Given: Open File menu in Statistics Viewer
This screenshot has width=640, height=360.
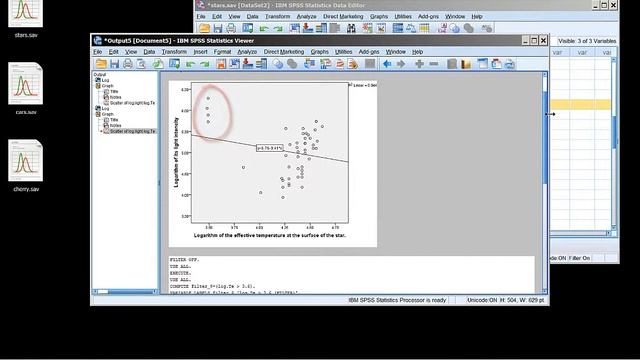Looking at the screenshot, I should point(98,52).
